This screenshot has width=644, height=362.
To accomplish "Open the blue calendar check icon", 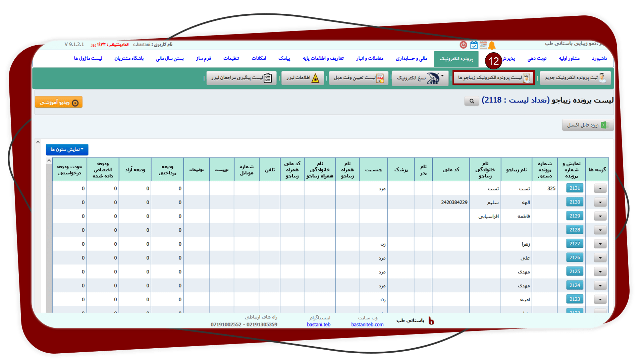I will (474, 45).
